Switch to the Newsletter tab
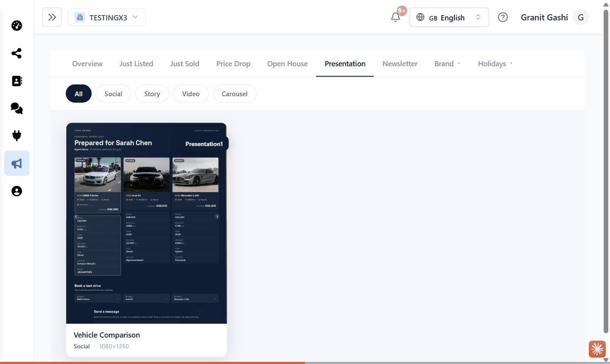 (400, 64)
